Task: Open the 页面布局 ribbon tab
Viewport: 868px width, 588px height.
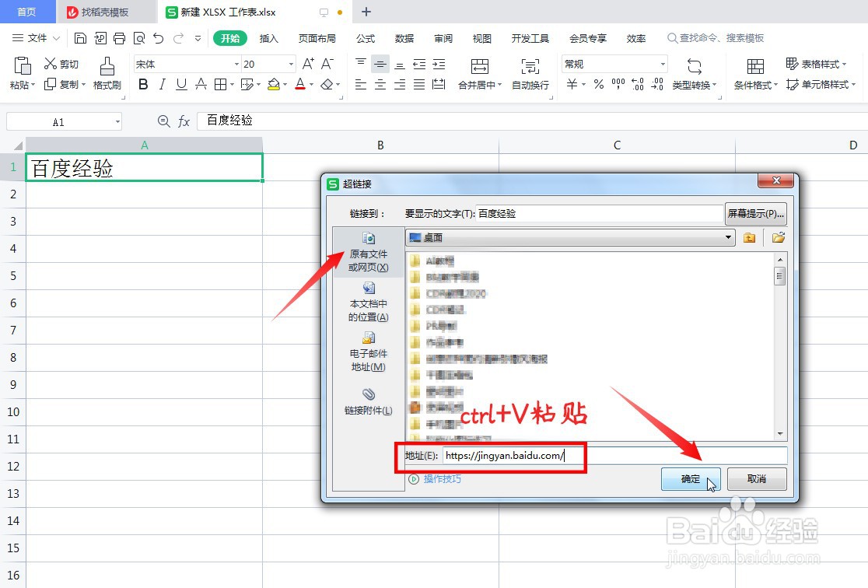Action: tap(317, 38)
